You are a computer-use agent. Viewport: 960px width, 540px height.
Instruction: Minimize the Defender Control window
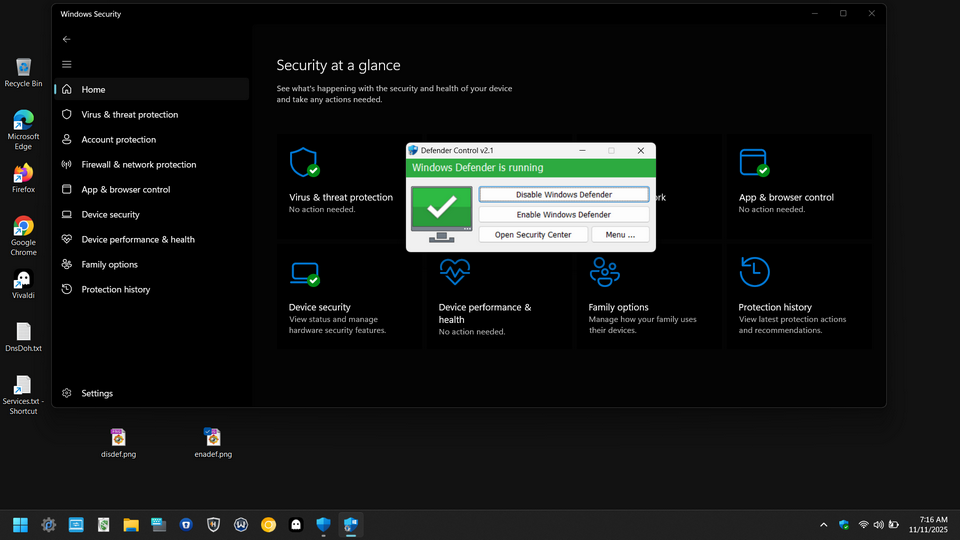pyautogui.click(x=582, y=151)
